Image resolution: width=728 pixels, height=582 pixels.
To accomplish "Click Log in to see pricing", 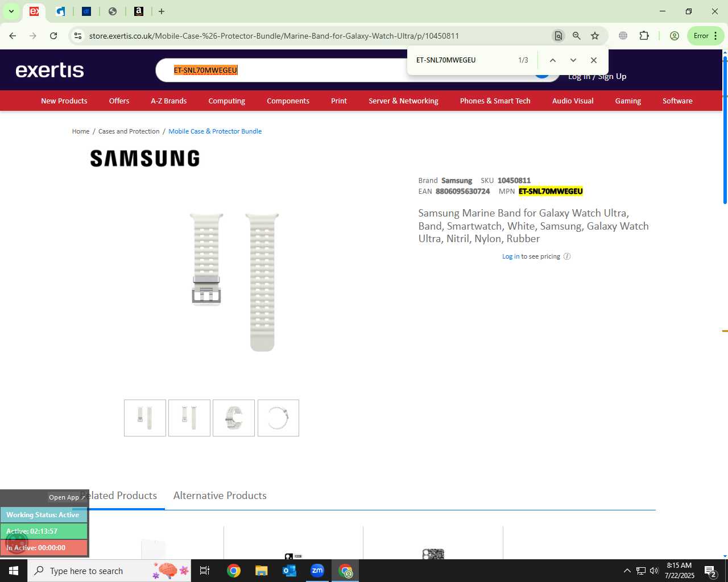I will point(511,256).
